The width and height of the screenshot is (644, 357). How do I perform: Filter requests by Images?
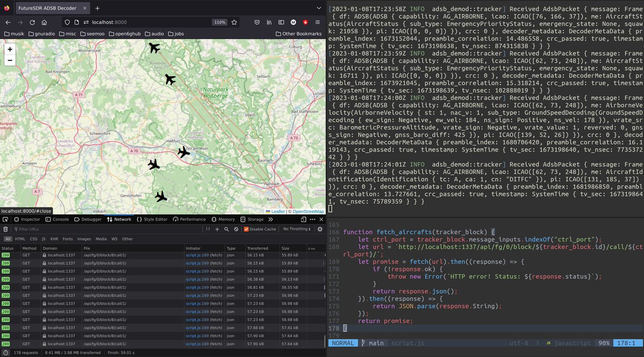[84, 239]
